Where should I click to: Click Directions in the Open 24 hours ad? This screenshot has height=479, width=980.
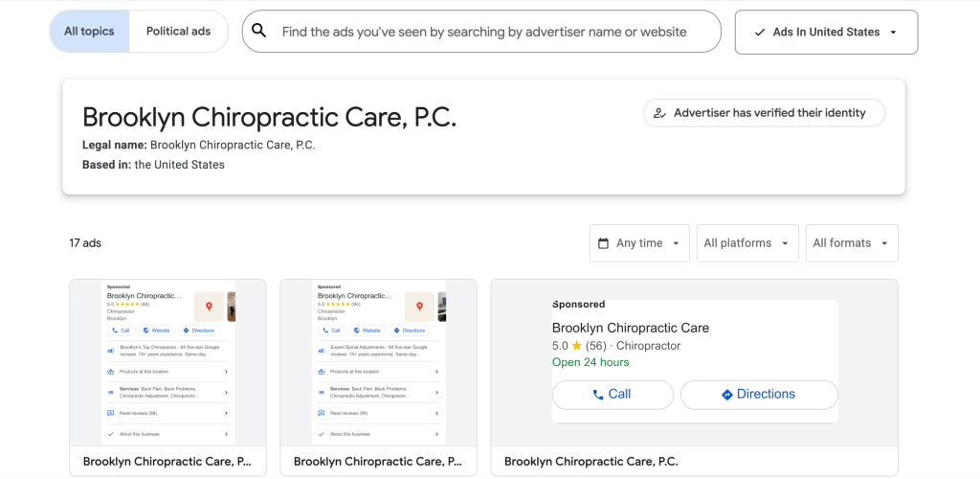pos(759,395)
